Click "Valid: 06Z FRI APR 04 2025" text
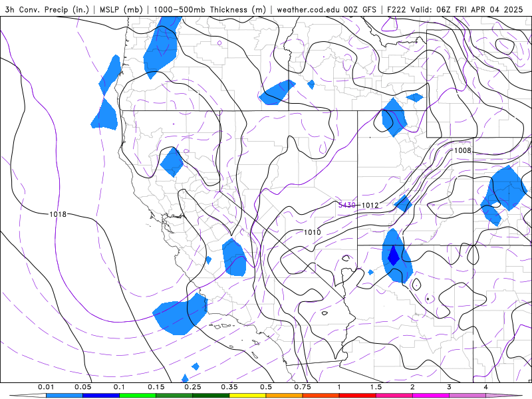This screenshot has height=399, width=532. coord(467,9)
